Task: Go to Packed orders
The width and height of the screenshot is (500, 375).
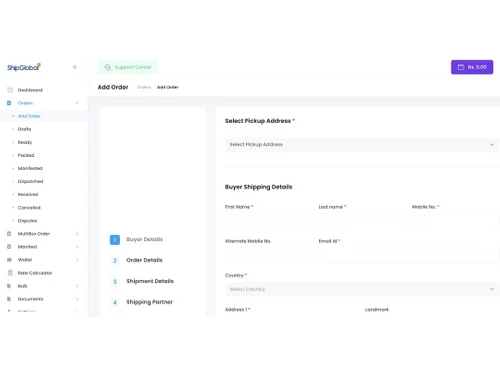Action: [x=26, y=155]
